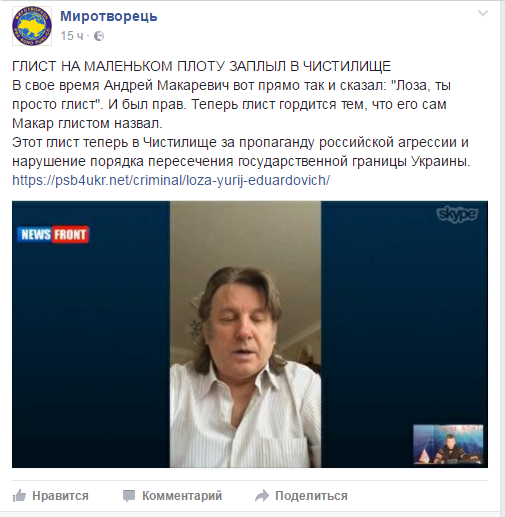Open the Миротворець page avatar
The width and height of the screenshot is (505, 517).
pos(32,26)
